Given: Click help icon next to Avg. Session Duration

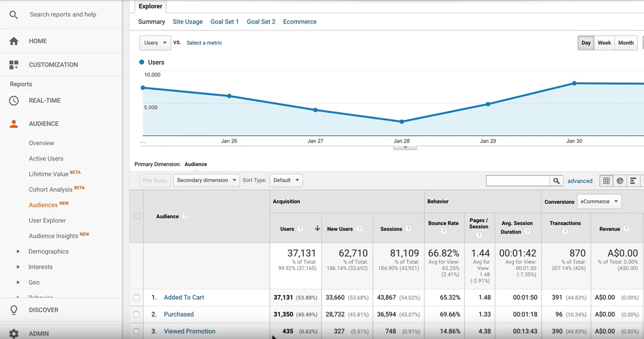Looking at the screenshot, I should [527, 232].
